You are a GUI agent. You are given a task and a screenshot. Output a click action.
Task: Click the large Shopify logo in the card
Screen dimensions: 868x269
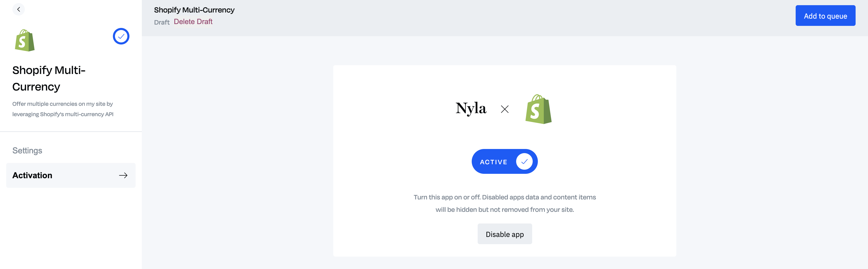point(538,109)
